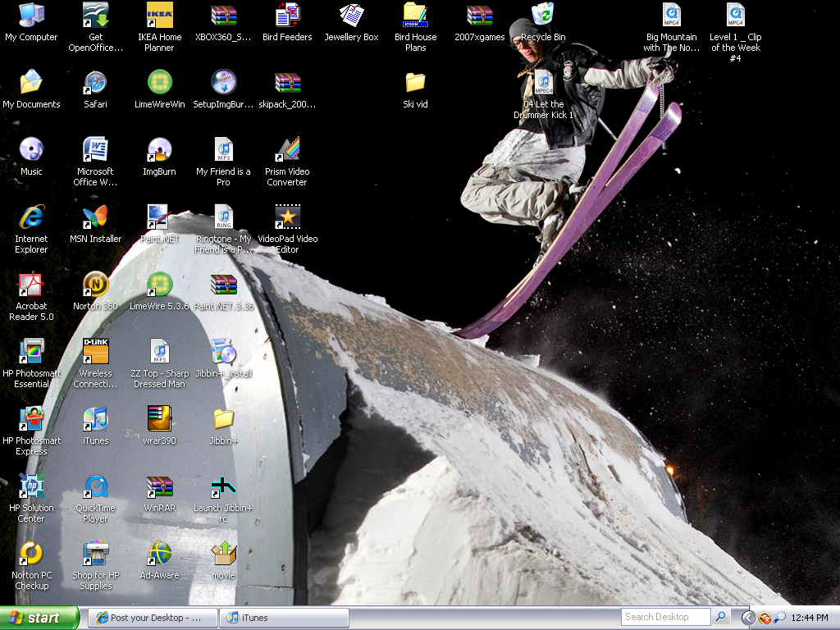Run Ad-Aware
The width and height of the screenshot is (840, 630).
pyautogui.click(x=159, y=555)
